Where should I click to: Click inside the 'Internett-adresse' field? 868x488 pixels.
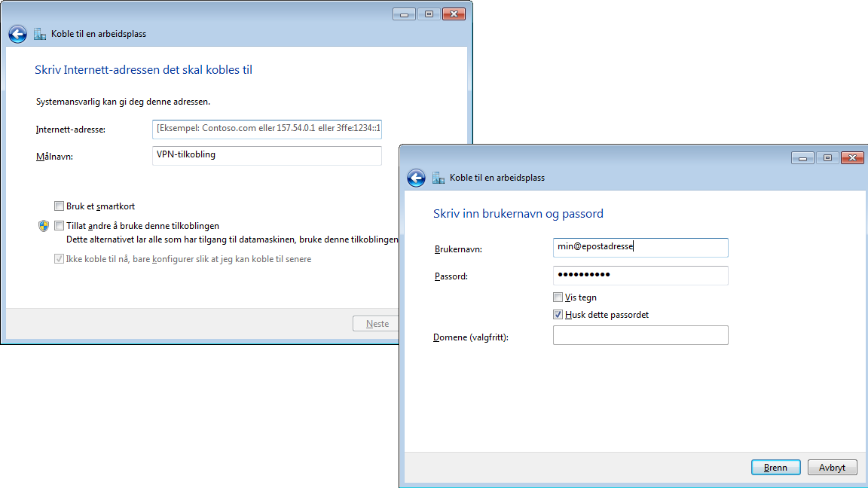[x=266, y=129]
